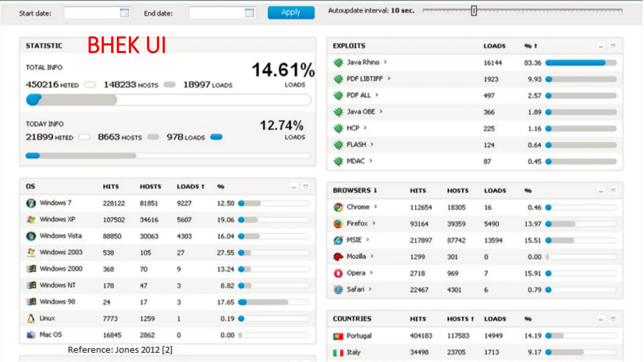Viewport: 644px width, 362px height.
Task: Toggle the total HITED legend pill
Action: pos(90,85)
